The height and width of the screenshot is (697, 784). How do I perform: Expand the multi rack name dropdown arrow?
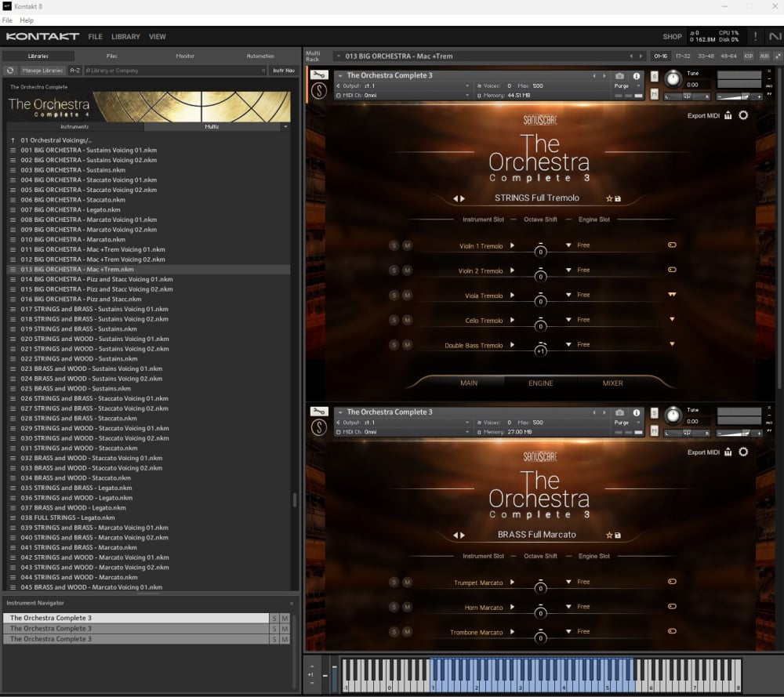pos(339,56)
